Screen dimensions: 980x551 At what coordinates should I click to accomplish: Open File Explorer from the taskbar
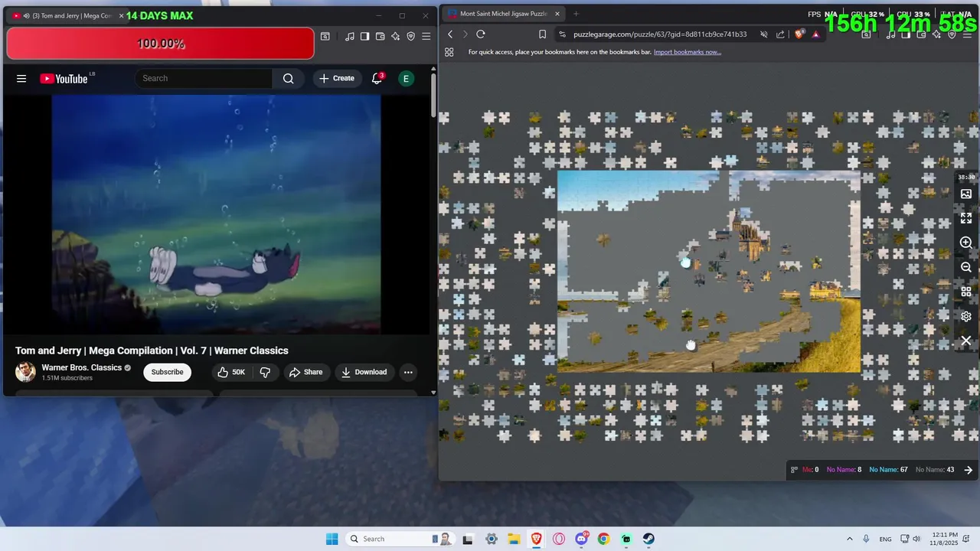tap(513, 539)
